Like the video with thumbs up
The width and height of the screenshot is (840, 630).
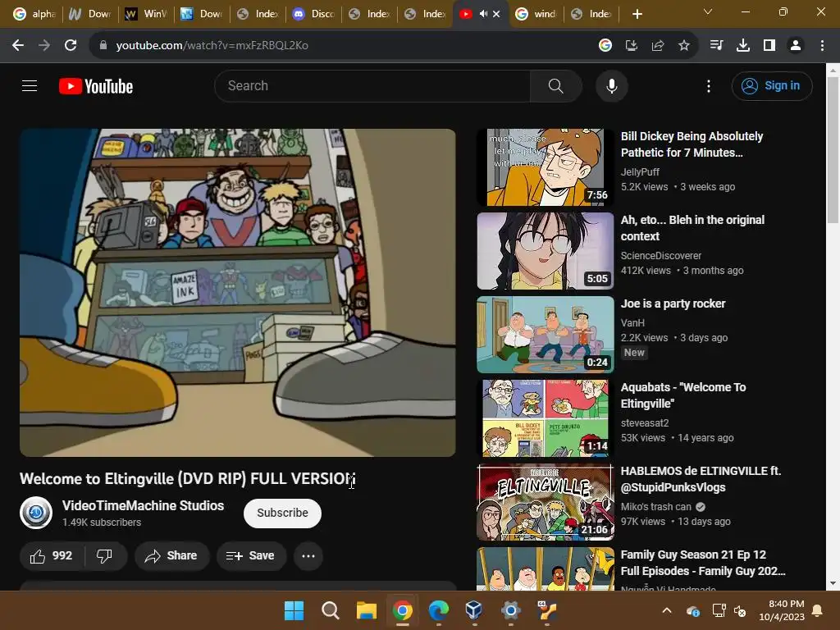click(x=52, y=556)
